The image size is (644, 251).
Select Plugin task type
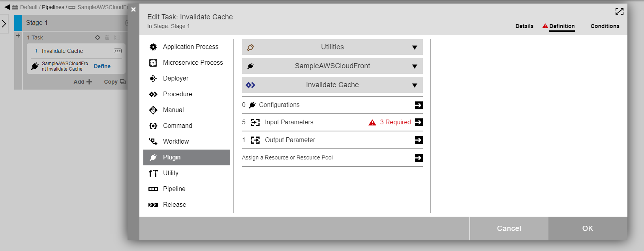pos(187,157)
